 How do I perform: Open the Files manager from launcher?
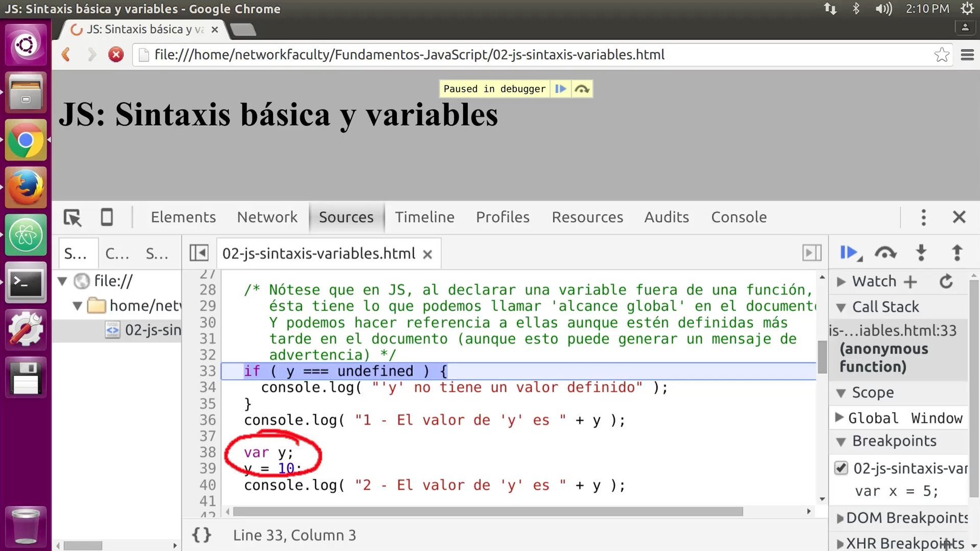pos(26,93)
